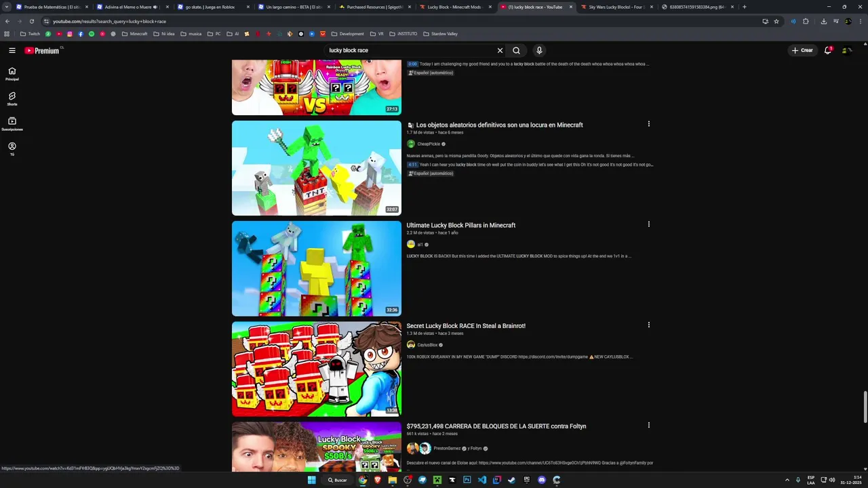Screen dimensions: 868x488
Task: Clear the search box with the X
Action: tap(500, 50)
